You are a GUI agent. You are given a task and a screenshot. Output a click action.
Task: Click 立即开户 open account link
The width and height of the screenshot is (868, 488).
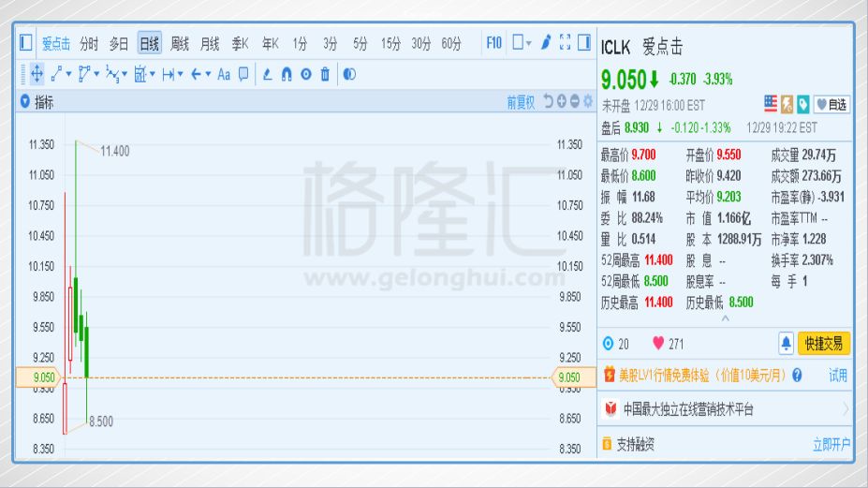[x=831, y=444]
